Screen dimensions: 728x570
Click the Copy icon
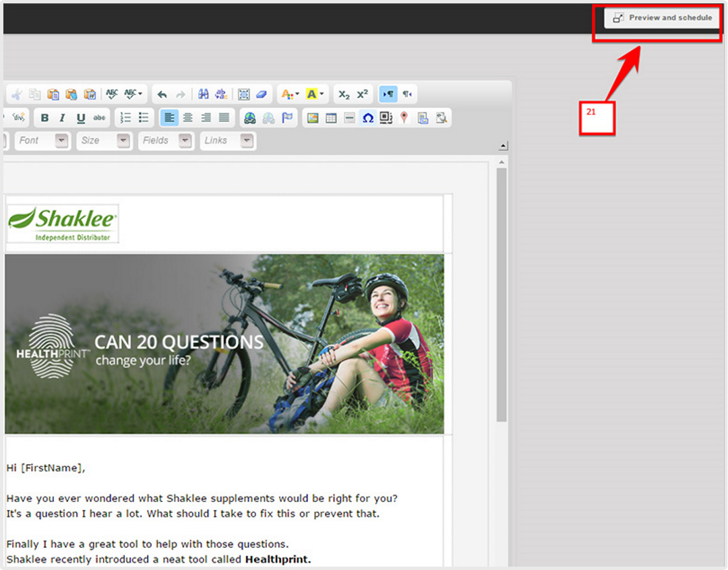[x=35, y=95]
